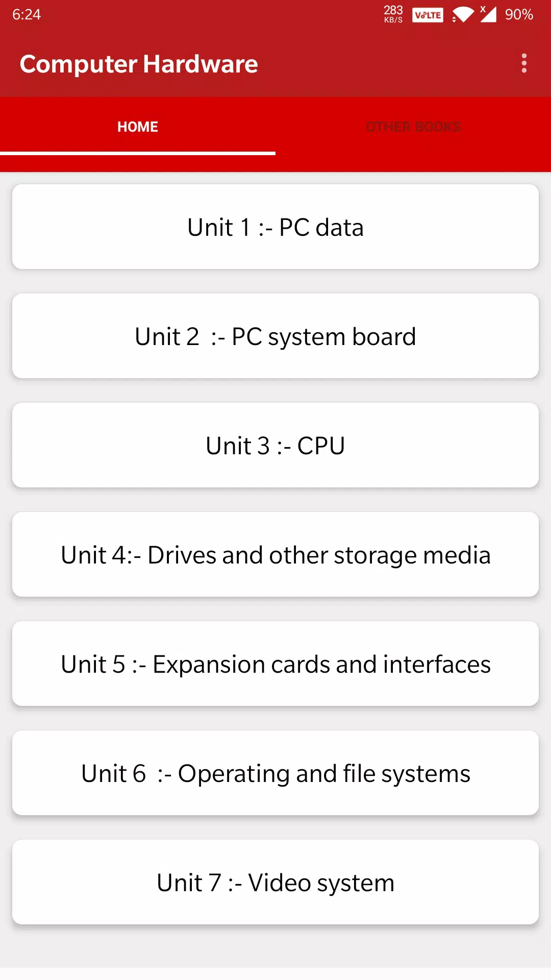The width and height of the screenshot is (551, 980).
Task: Open Unit 4 Drives and other storage media
Action: (x=275, y=554)
